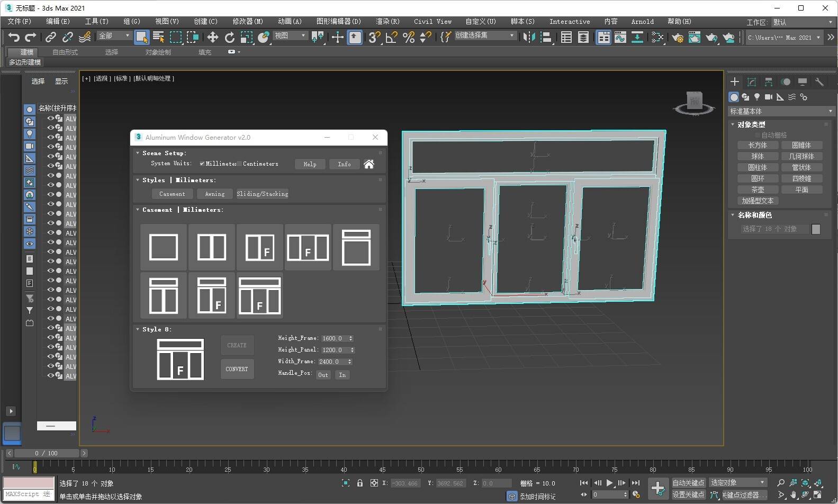
Task: Click the ViewCube in viewport
Action: click(x=694, y=102)
